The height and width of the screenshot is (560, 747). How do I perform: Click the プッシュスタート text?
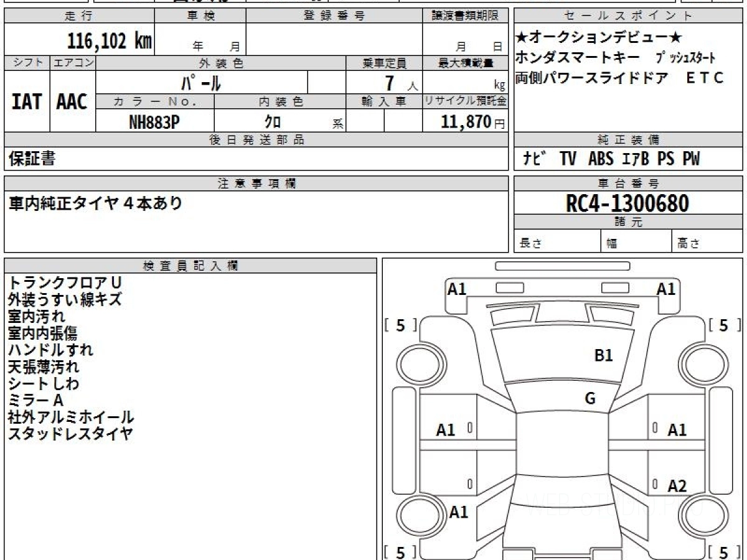click(x=685, y=58)
